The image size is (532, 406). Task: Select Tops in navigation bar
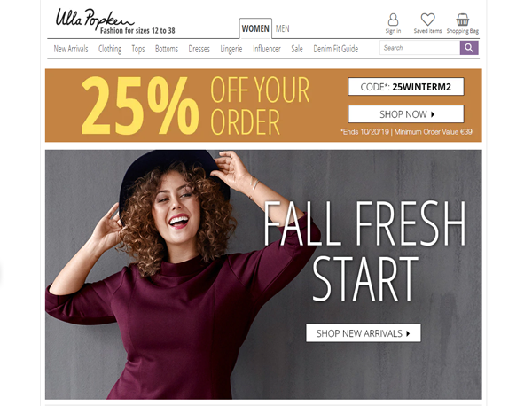[x=138, y=49]
